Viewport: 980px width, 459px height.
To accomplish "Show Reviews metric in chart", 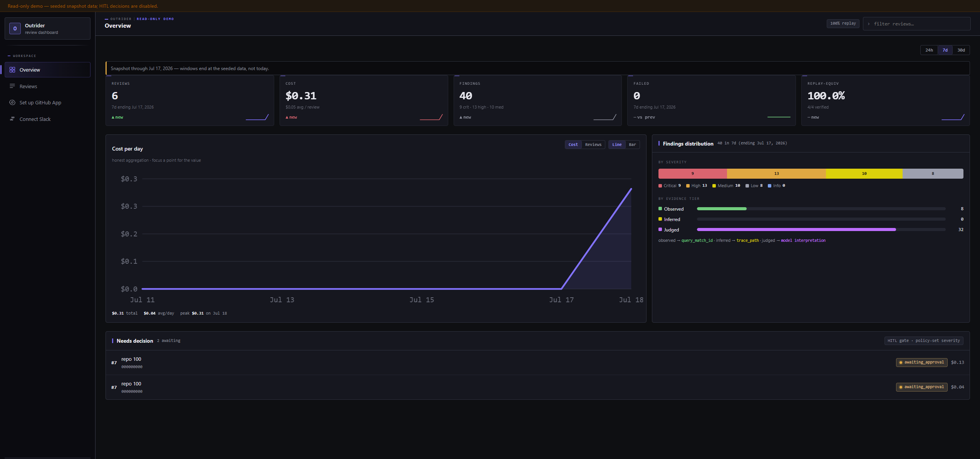I will click(x=593, y=145).
